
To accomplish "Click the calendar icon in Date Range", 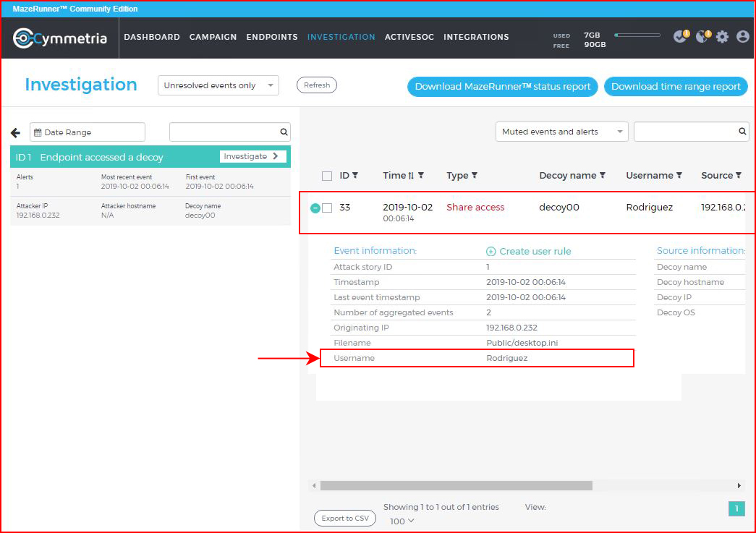I will [x=38, y=132].
